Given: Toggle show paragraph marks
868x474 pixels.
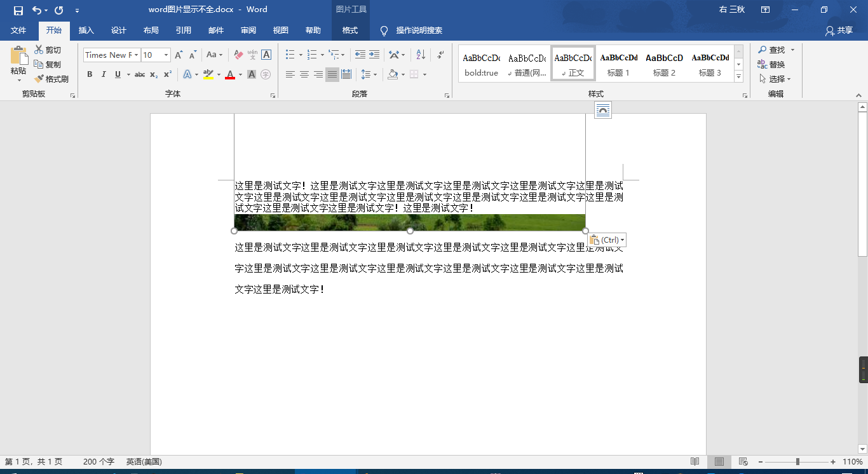Looking at the screenshot, I should (x=440, y=55).
